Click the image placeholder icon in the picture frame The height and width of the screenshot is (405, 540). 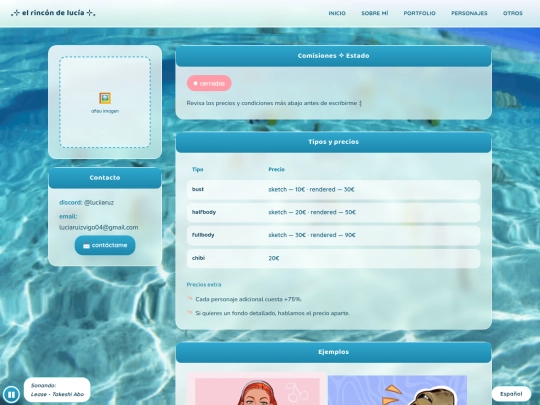105,98
